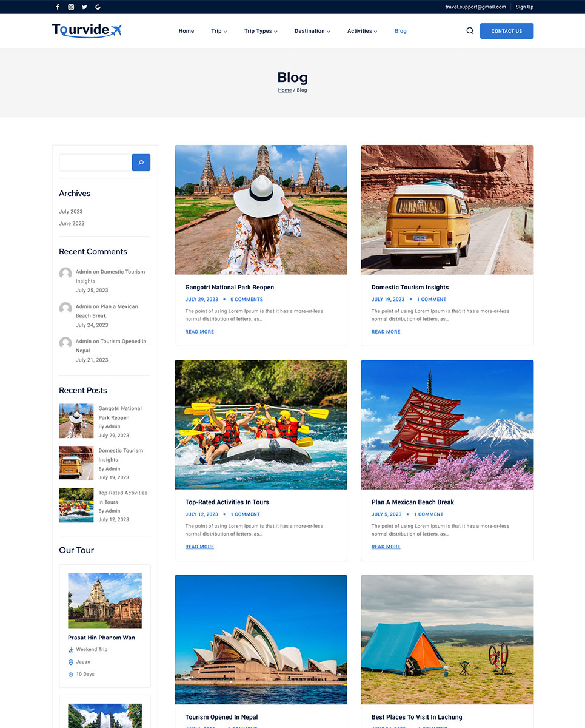585x728 pixels.
Task: Click the Tourvide airplane logo
Action: click(x=87, y=30)
